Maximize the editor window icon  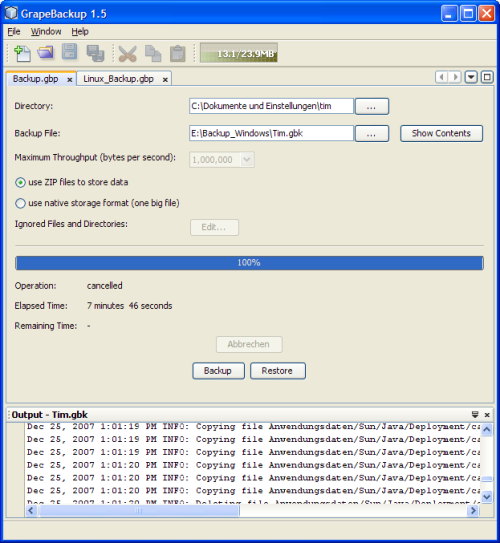[487, 77]
